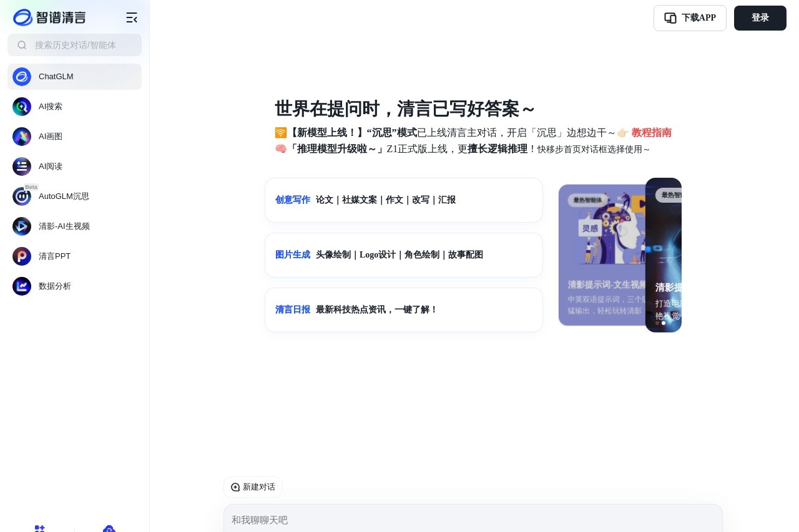Image resolution: width=799 pixels, height=532 pixels.
Task: Click the blue cloud icon at sidebar bottom
Action: [109, 529]
